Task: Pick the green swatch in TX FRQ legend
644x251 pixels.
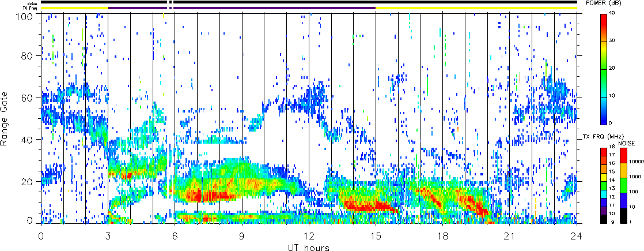Action: 603,186
